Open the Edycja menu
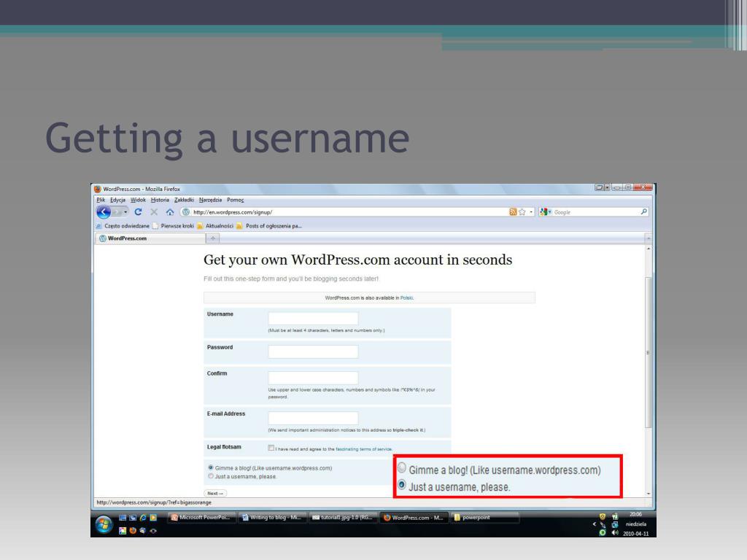This screenshot has width=747, height=560. (x=117, y=200)
